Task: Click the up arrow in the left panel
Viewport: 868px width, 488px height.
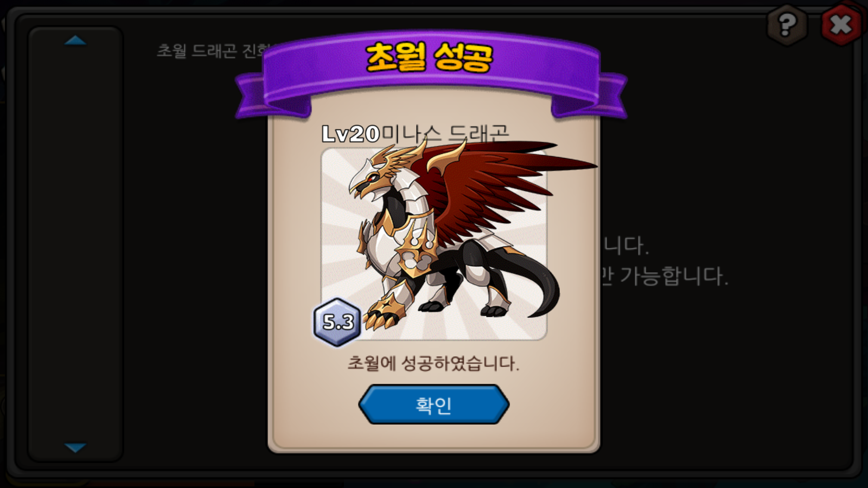Action: (75, 41)
